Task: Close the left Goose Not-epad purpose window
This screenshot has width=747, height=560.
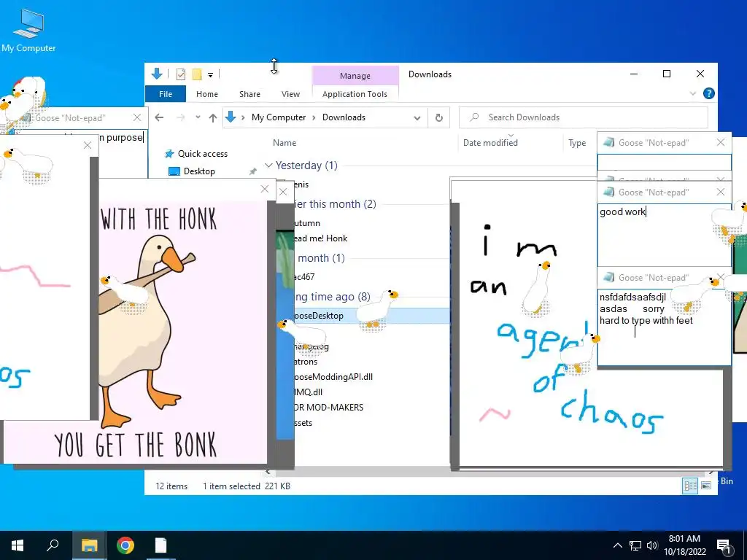Action: point(137,117)
